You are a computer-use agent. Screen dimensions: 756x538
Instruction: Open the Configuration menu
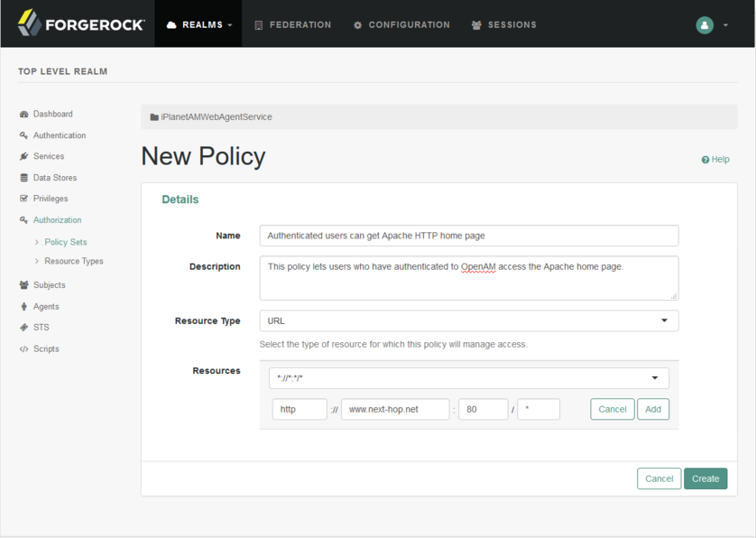pyautogui.click(x=401, y=24)
